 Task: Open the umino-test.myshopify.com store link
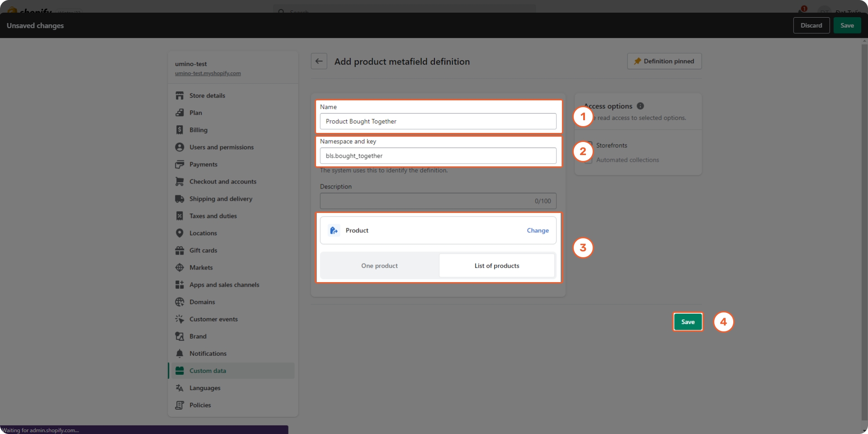coord(208,73)
